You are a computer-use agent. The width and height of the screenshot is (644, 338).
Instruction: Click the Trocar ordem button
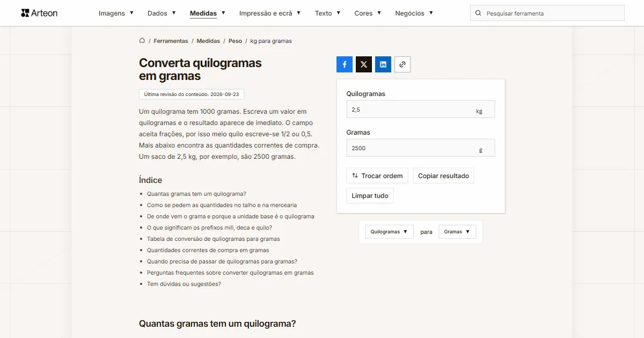377,176
